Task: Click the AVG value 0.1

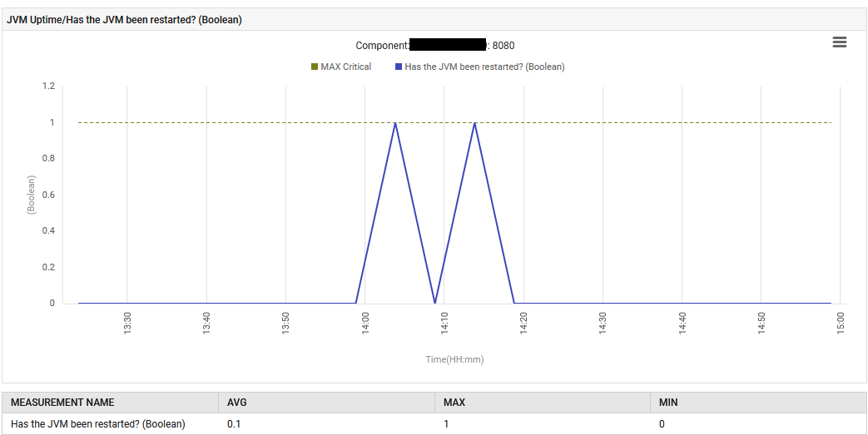Action: point(234,424)
